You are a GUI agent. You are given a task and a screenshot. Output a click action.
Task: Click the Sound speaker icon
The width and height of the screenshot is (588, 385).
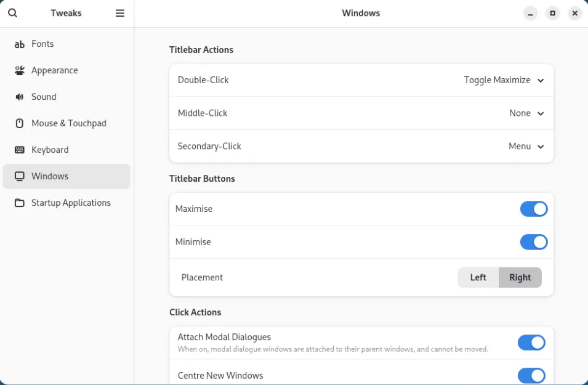tap(20, 97)
